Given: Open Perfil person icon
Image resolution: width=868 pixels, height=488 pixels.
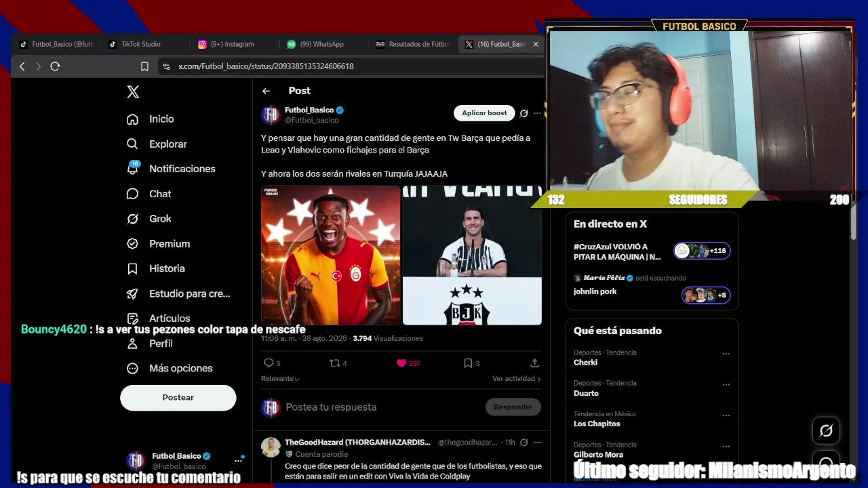Looking at the screenshot, I should point(132,344).
